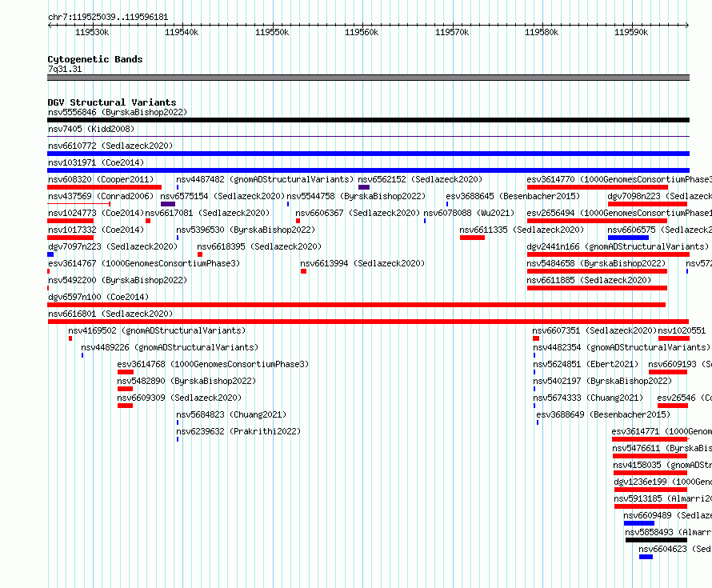Click the dgv7098n223 variant label

point(660,196)
